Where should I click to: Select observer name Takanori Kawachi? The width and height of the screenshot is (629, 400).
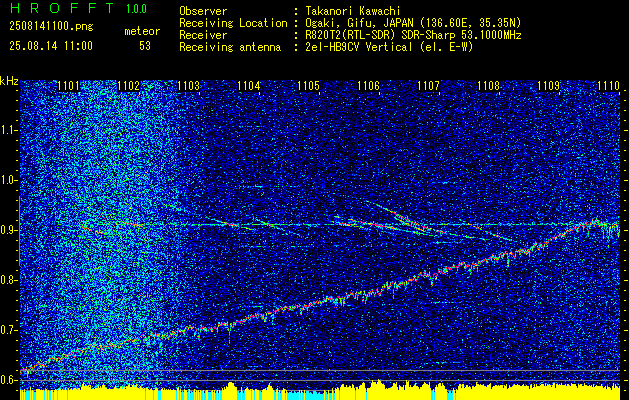tap(352, 11)
